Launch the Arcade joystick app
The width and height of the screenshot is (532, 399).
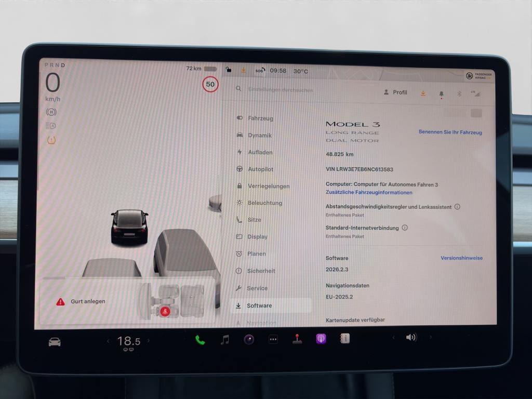[x=297, y=339]
